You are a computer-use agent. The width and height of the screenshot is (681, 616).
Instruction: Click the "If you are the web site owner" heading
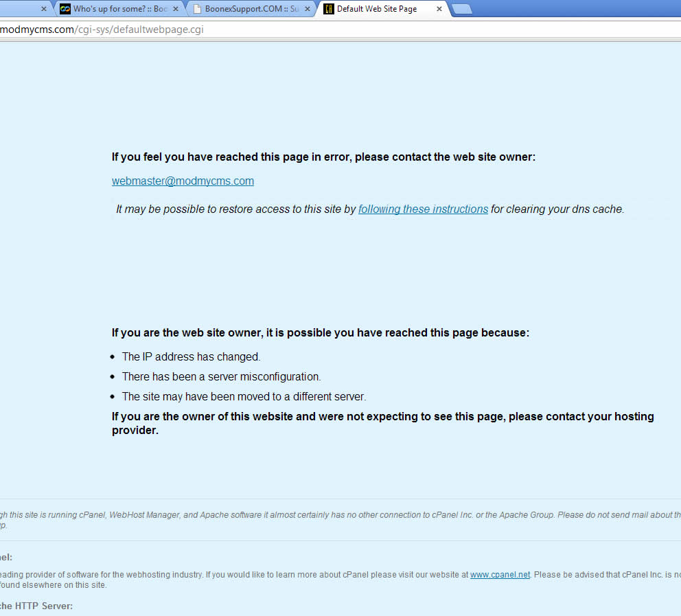click(321, 333)
